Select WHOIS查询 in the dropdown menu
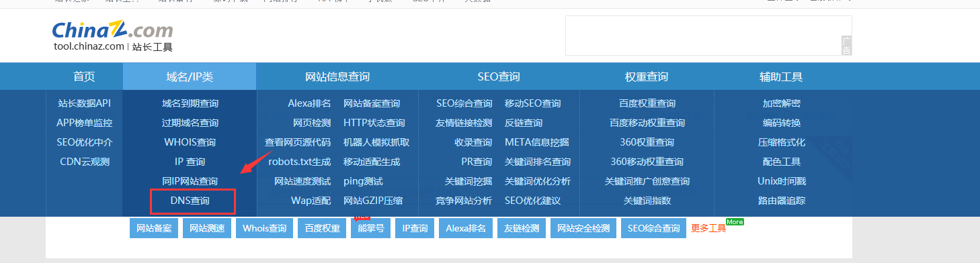This screenshot has width=980, height=263. tap(190, 142)
